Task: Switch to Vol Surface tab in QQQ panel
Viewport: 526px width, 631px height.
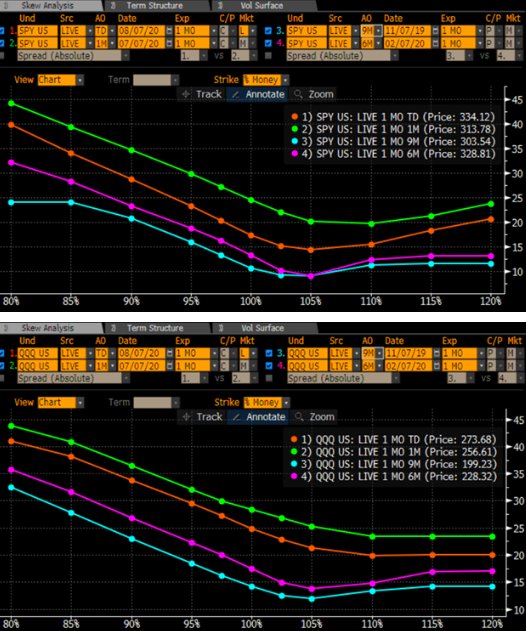Action: pos(262,328)
